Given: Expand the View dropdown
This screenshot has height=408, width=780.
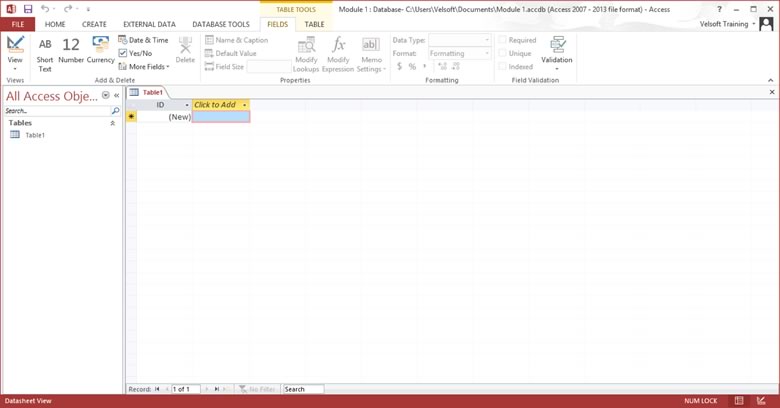Looking at the screenshot, I should point(15,69).
